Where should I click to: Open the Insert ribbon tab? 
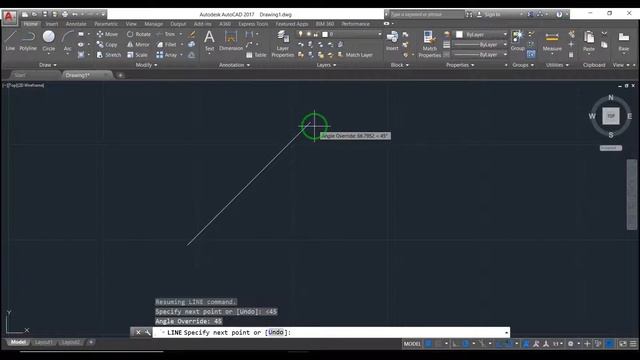[51, 24]
